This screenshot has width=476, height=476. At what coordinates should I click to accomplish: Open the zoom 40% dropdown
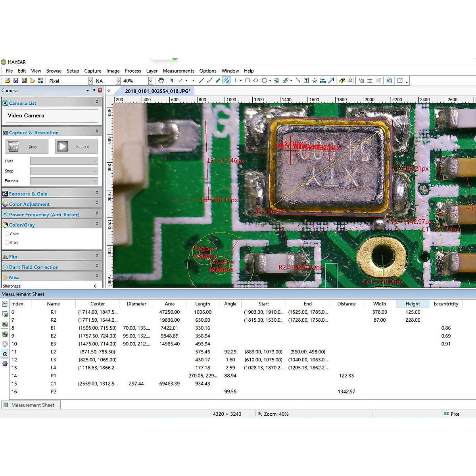150,81
